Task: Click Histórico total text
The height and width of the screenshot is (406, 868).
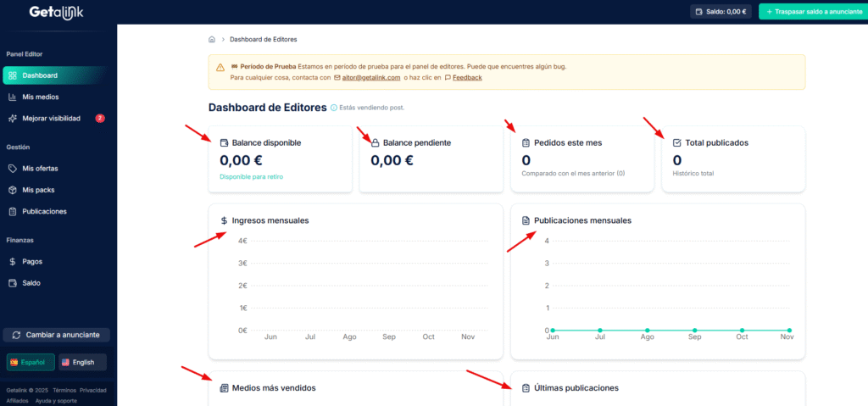Action: point(693,174)
